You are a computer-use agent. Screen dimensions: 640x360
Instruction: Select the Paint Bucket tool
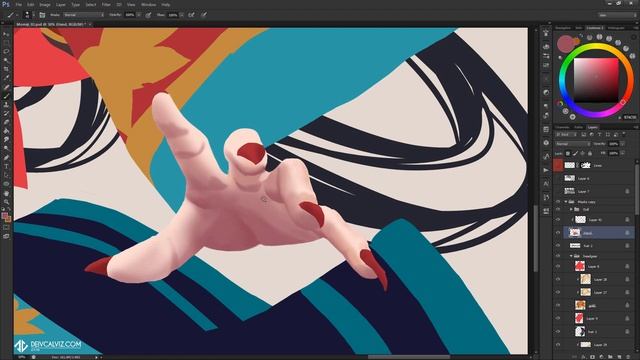coord(6,131)
